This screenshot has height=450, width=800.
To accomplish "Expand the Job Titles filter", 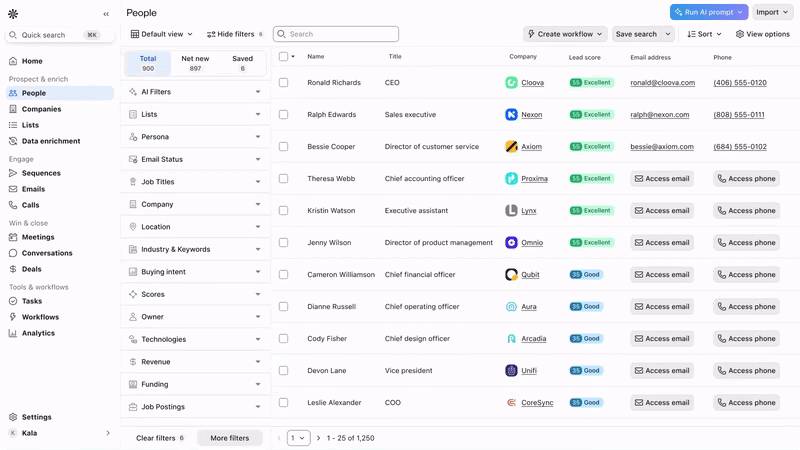I will (x=195, y=182).
